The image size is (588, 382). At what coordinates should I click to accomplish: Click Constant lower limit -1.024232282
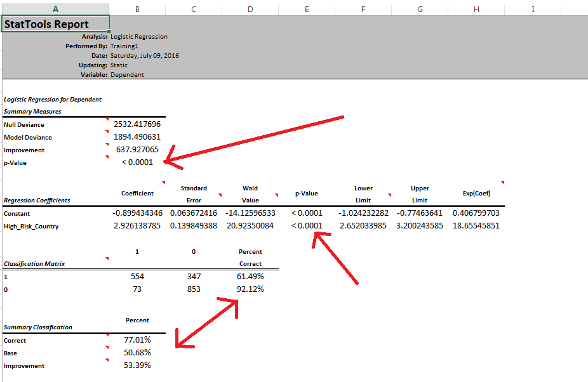tap(363, 213)
